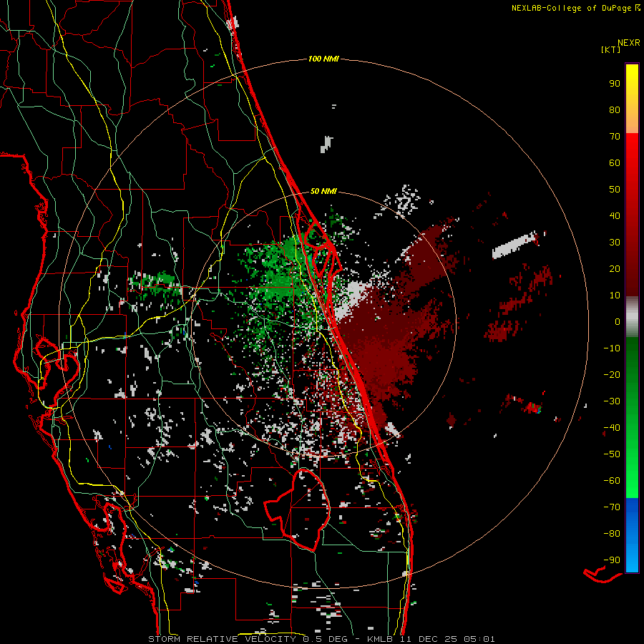The height and width of the screenshot is (644, 644).
Task: Click the "-40" scale label
Action: (x=612, y=428)
